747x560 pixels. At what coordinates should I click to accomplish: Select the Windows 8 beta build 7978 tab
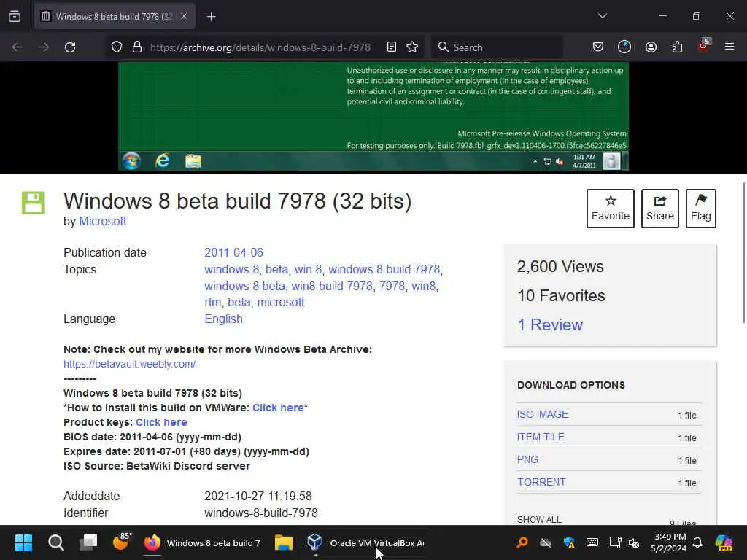[x=115, y=17]
